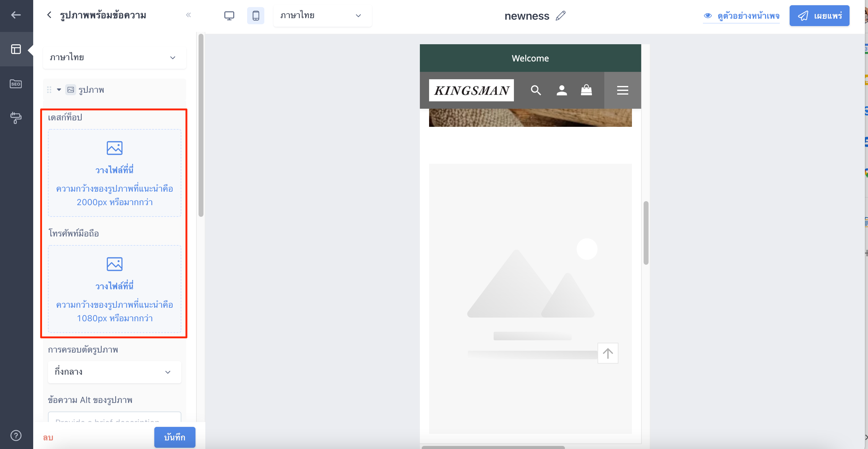Click the scroll-to-top arrow button in preview
The width and height of the screenshot is (868, 449).
point(608,353)
